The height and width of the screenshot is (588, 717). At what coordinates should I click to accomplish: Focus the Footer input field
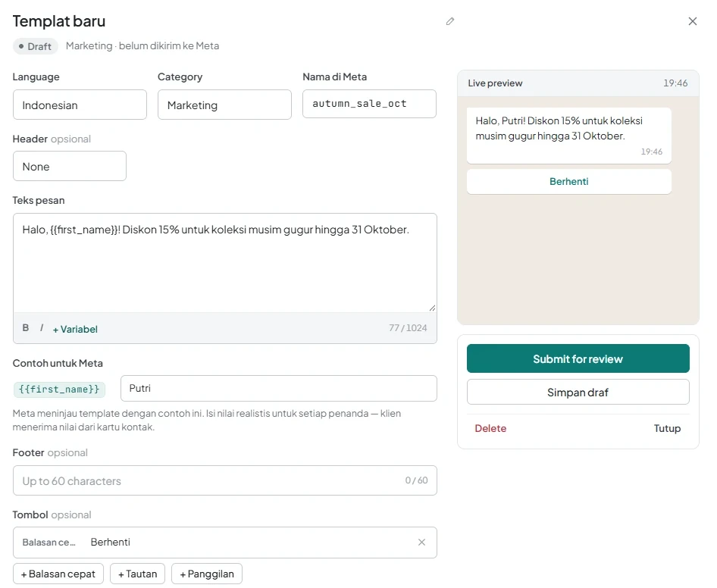click(x=225, y=480)
